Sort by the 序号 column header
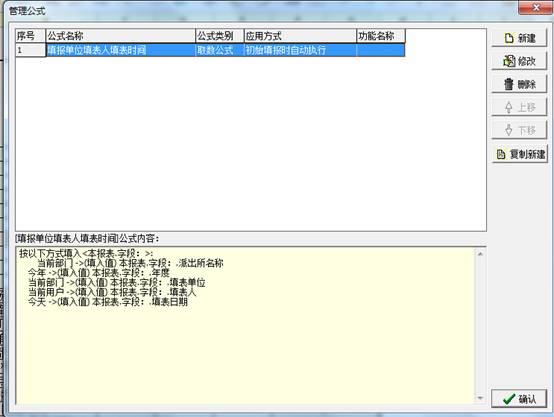The height and width of the screenshot is (417, 554). pyautogui.click(x=30, y=36)
